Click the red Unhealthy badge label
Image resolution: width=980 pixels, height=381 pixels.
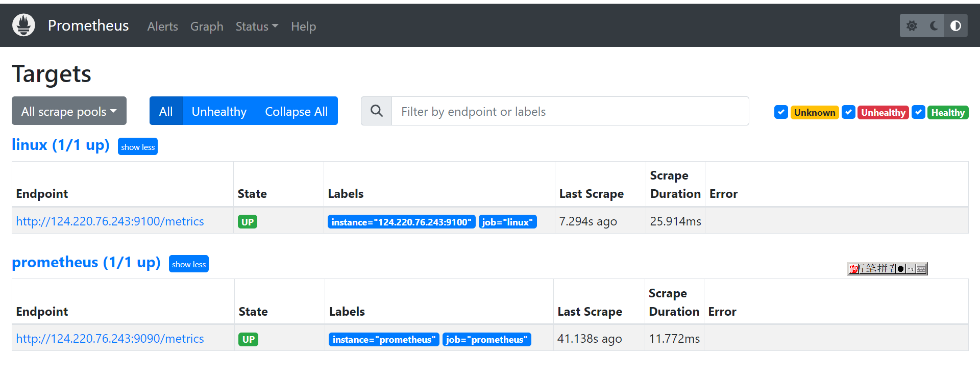click(883, 112)
